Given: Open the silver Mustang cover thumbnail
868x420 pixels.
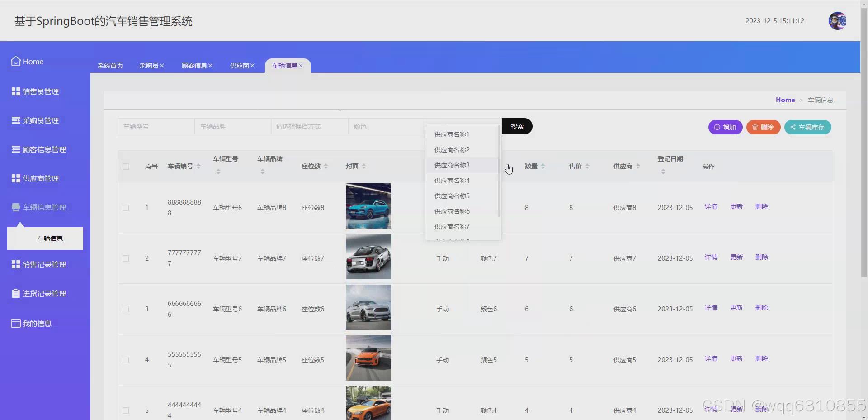Looking at the screenshot, I should point(368,307).
